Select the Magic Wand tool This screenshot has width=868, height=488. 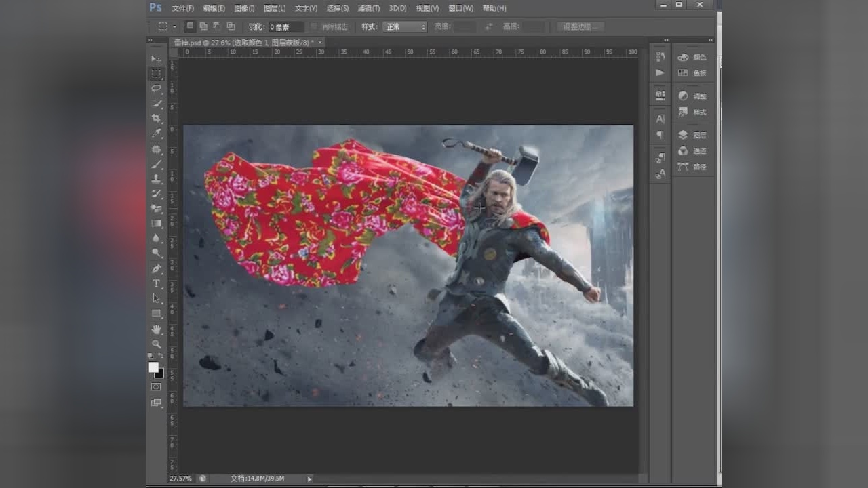pos(157,104)
